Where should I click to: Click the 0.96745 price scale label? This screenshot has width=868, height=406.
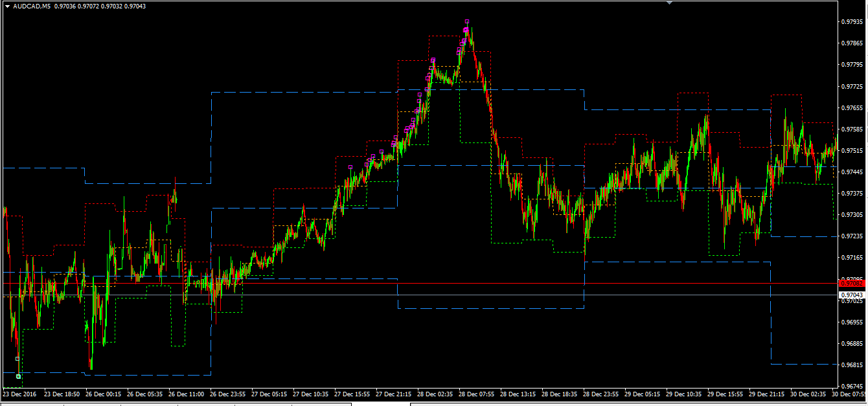click(851, 386)
